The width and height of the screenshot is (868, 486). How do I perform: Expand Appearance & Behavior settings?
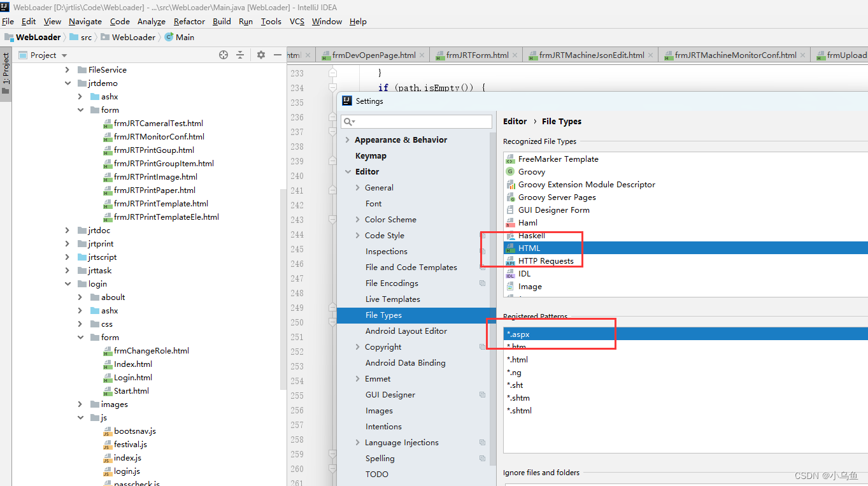pos(348,140)
